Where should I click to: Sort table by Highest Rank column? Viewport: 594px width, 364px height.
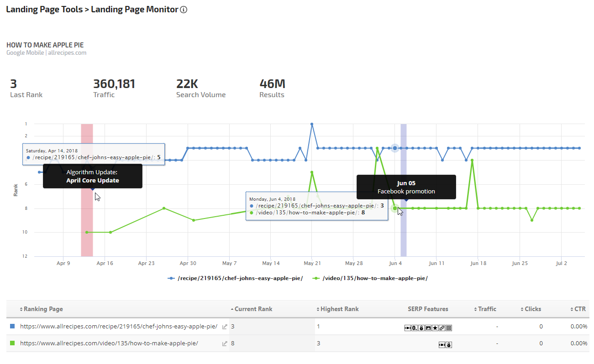point(339,309)
